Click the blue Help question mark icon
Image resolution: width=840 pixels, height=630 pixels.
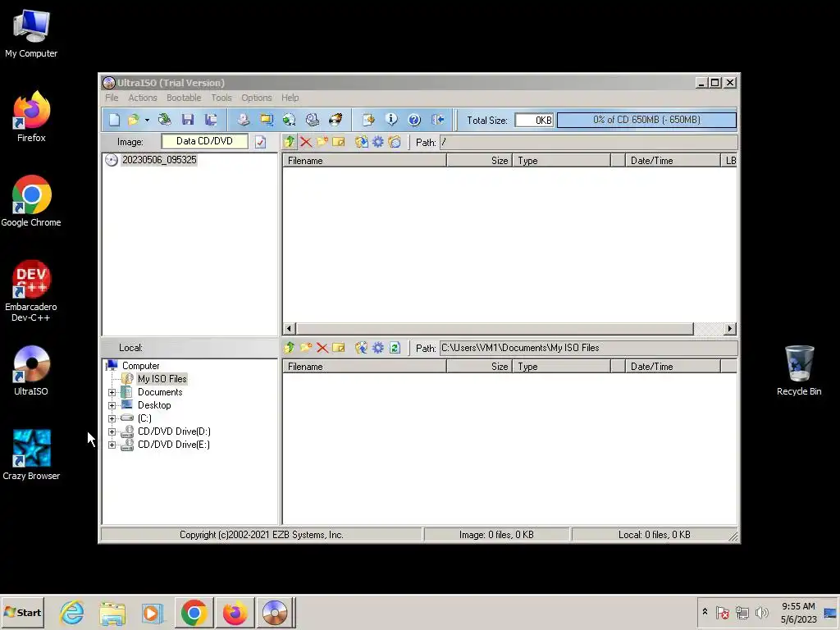[x=414, y=120]
